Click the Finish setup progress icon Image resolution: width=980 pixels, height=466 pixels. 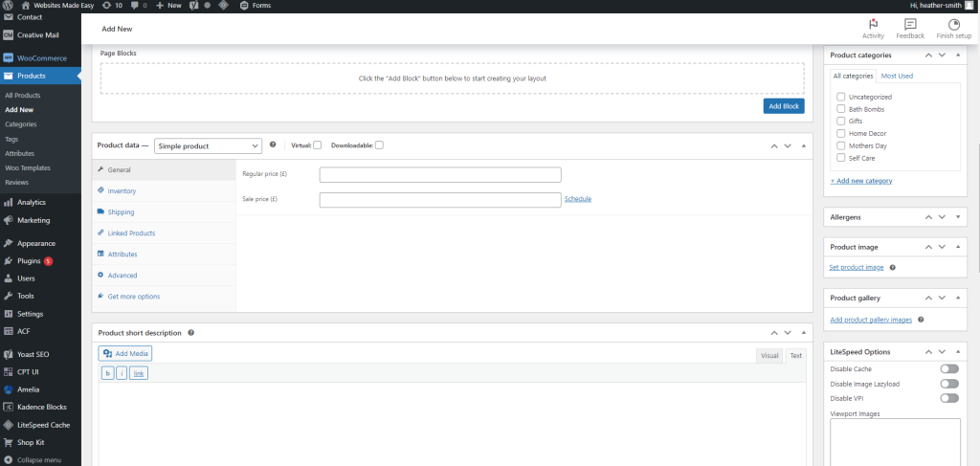pos(953,24)
